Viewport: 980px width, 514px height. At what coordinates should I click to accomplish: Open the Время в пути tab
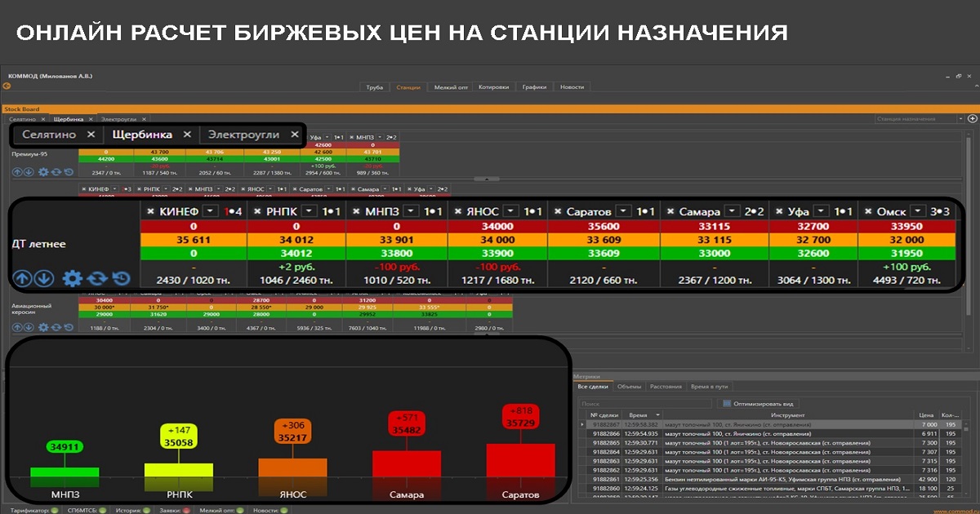point(709,386)
